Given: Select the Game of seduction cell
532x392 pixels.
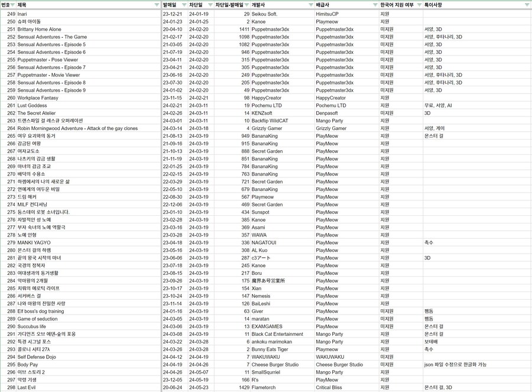Looking at the screenshot, I should point(89,319).
